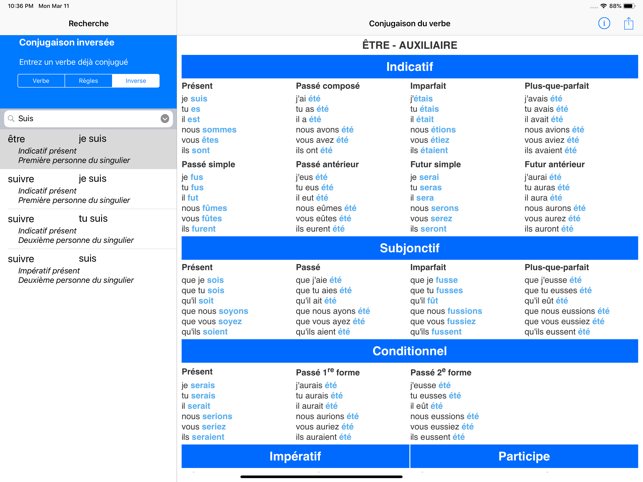Click the Passé simple heading
The height and width of the screenshot is (482, 643).
[208, 164]
